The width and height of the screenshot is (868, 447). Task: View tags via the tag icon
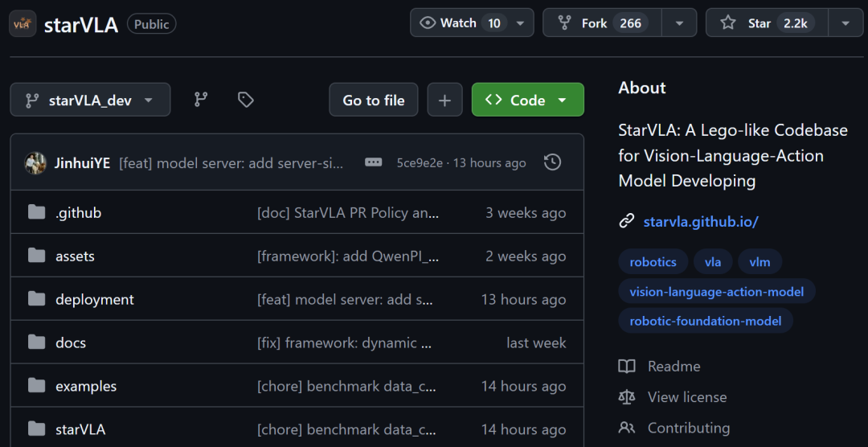[x=245, y=100]
